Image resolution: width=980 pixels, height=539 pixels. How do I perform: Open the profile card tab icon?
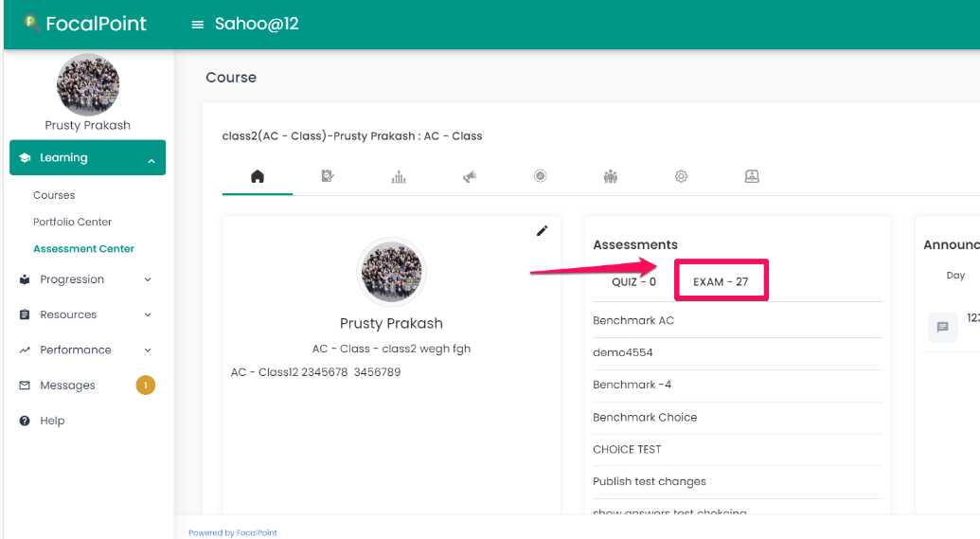pyautogui.click(x=752, y=176)
